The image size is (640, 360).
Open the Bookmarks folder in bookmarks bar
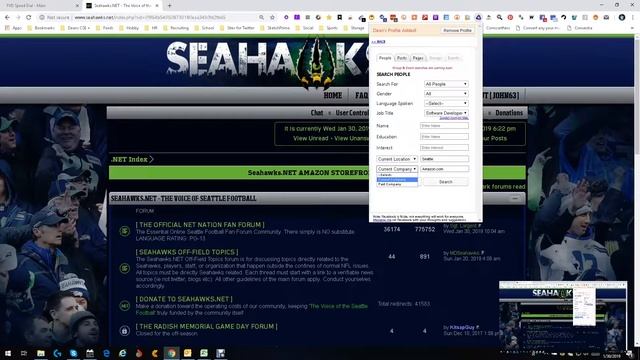coord(41,28)
